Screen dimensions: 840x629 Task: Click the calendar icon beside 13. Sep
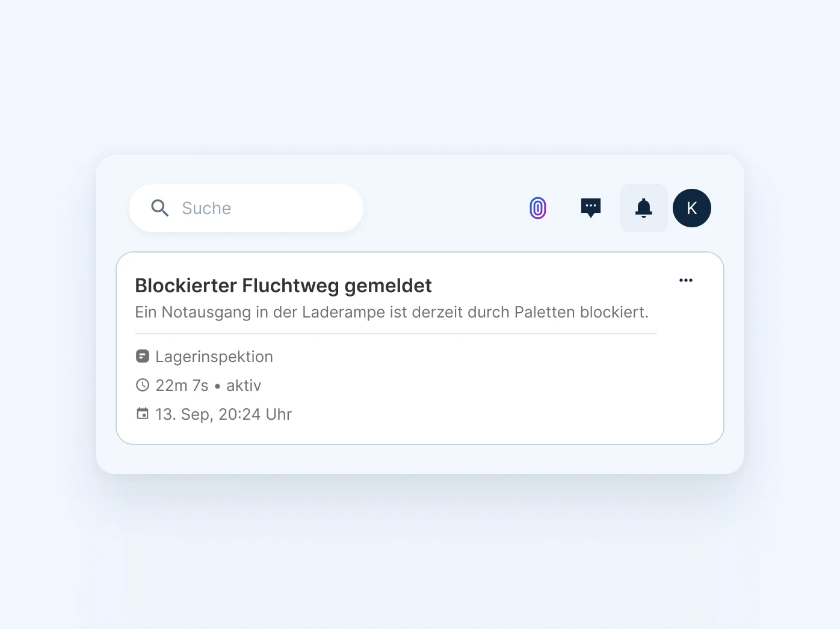142,414
